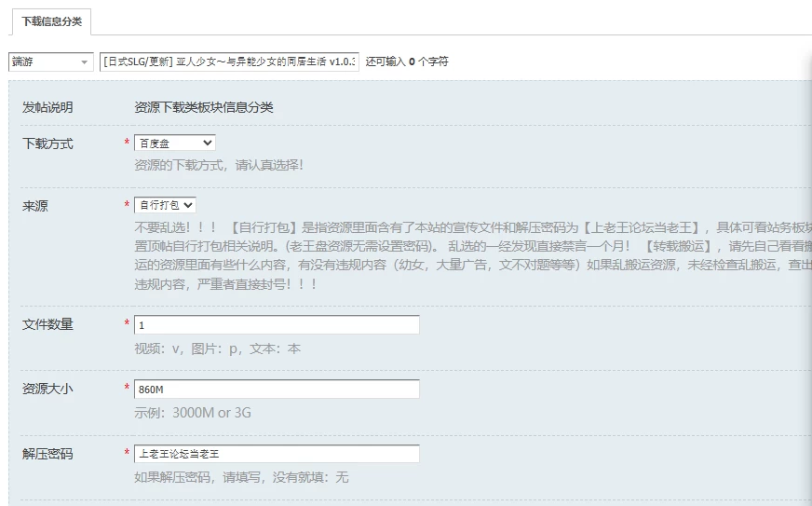Expand the 百度盘 download method dropdown

(175, 144)
